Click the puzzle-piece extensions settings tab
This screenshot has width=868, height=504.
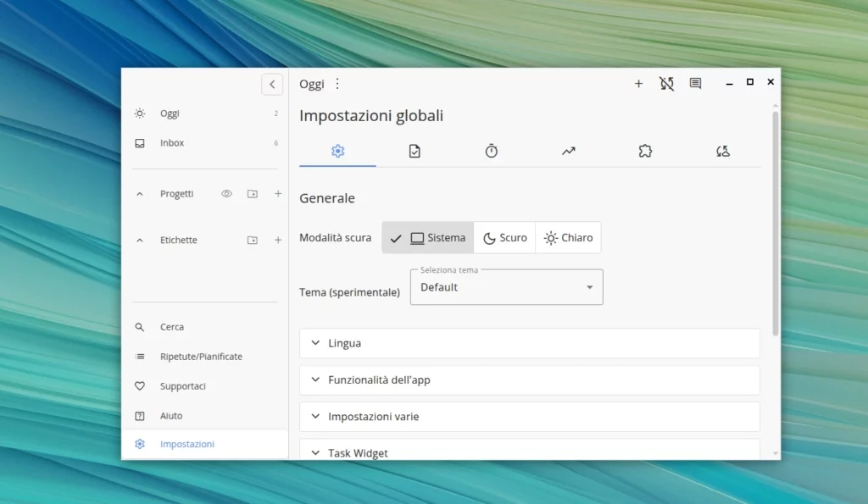click(x=645, y=151)
